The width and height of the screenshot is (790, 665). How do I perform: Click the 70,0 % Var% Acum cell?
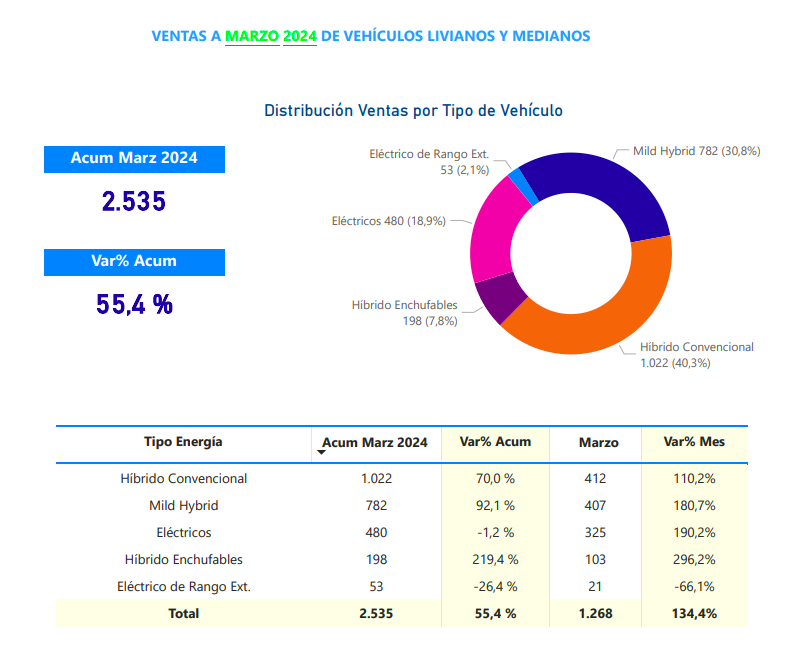click(x=495, y=479)
